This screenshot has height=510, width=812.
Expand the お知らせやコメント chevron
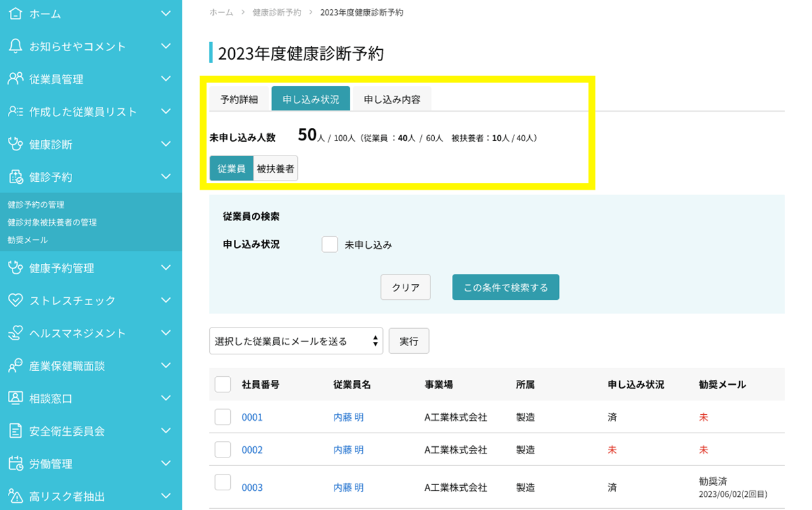[166, 46]
